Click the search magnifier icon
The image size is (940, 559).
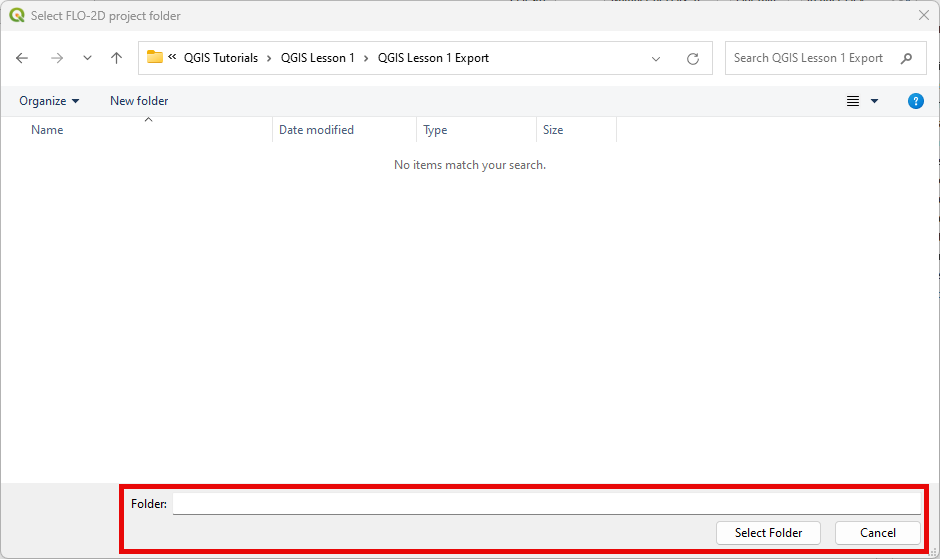(906, 58)
